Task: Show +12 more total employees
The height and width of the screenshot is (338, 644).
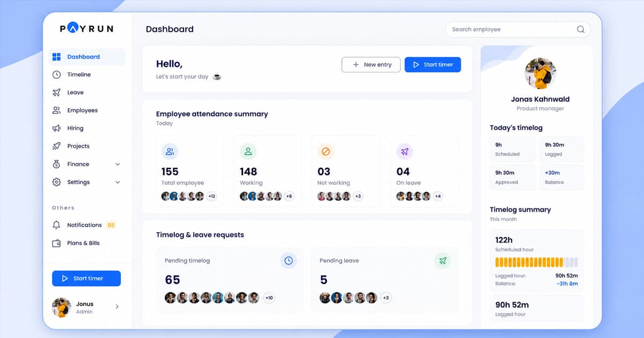Action: [211, 196]
